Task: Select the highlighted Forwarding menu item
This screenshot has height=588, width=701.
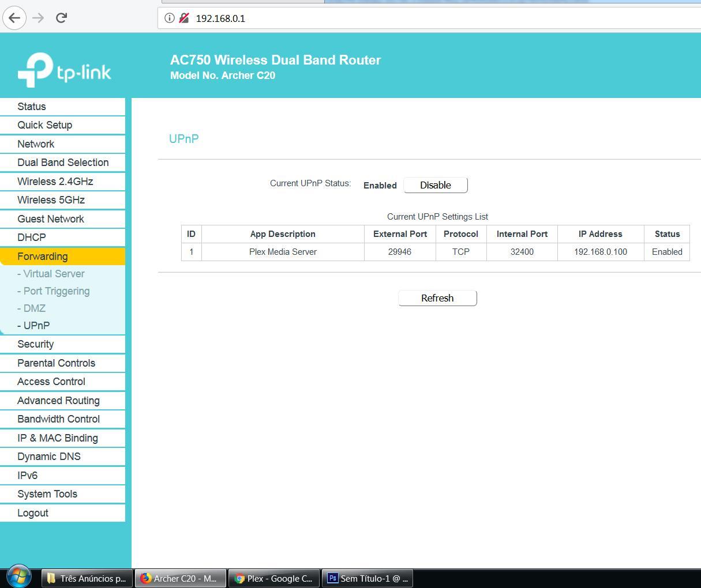Action: point(62,257)
